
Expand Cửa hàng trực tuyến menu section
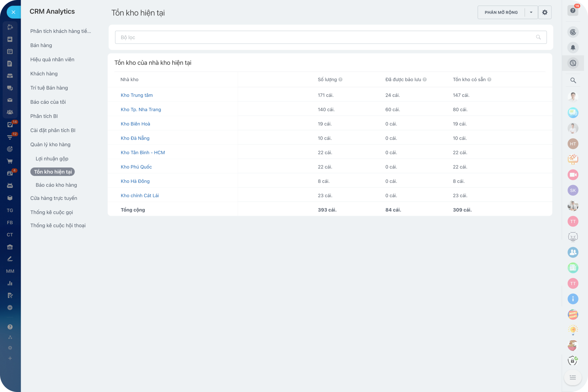click(x=54, y=198)
